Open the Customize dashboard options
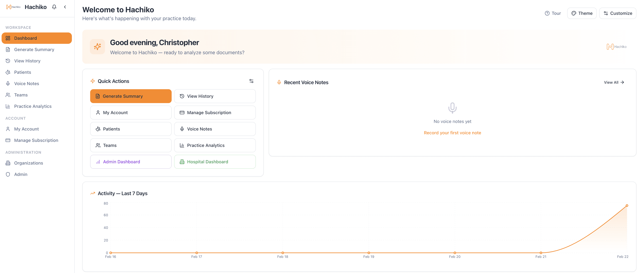 (x=618, y=13)
